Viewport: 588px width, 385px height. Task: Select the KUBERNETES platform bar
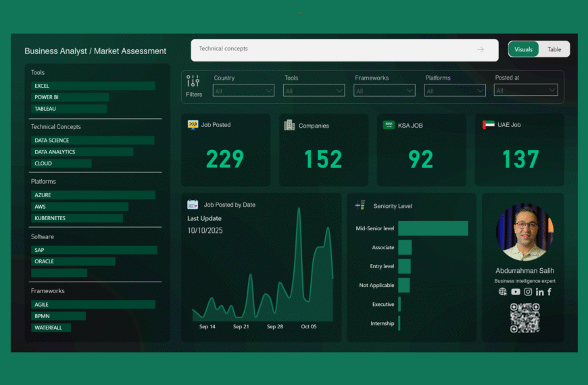click(77, 218)
